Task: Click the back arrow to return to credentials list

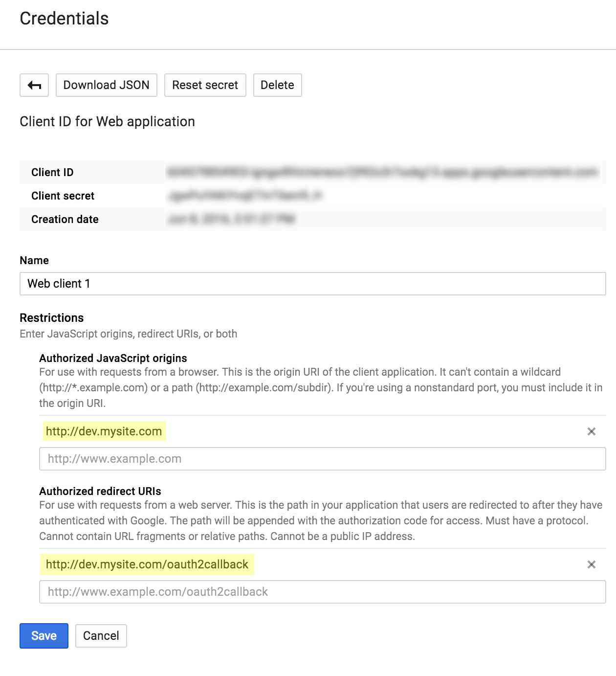Action: [34, 85]
